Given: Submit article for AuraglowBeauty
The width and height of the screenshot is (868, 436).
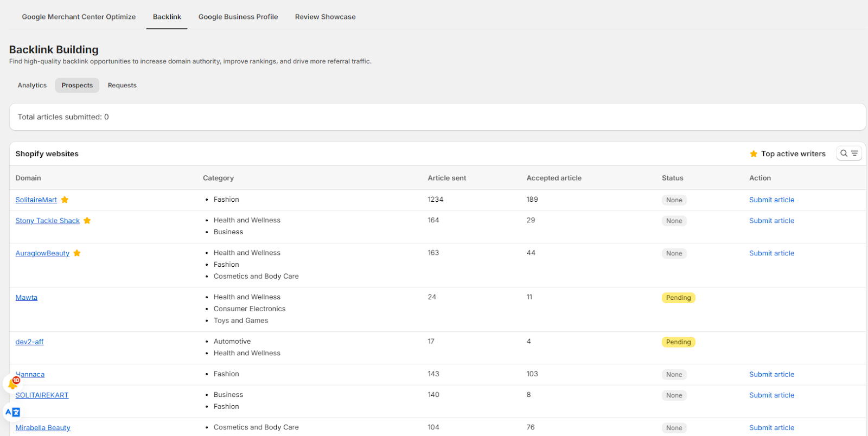Looking at the screenshot, I should (x=771, y=253).
